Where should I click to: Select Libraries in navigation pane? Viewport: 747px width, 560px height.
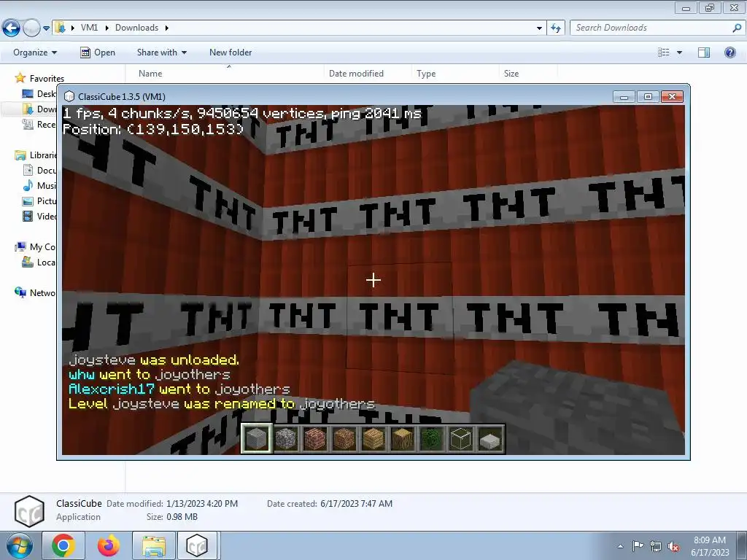[36, 155]
